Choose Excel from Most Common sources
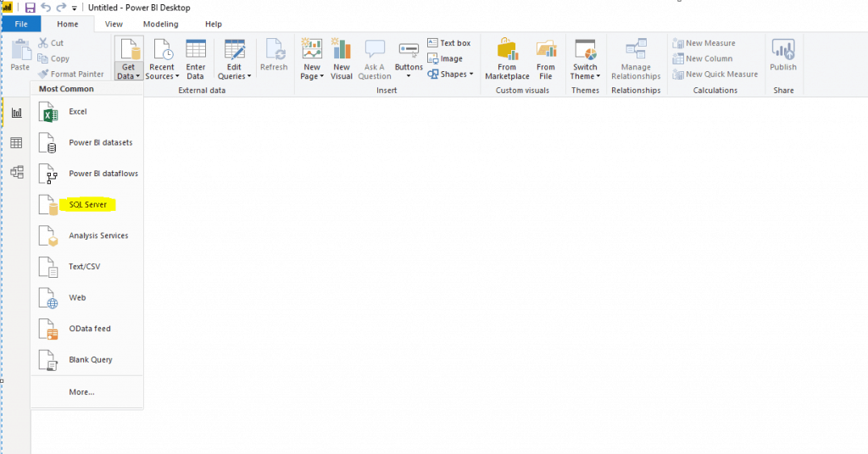Viewport: 868px width, 454px height. [78, 112]
